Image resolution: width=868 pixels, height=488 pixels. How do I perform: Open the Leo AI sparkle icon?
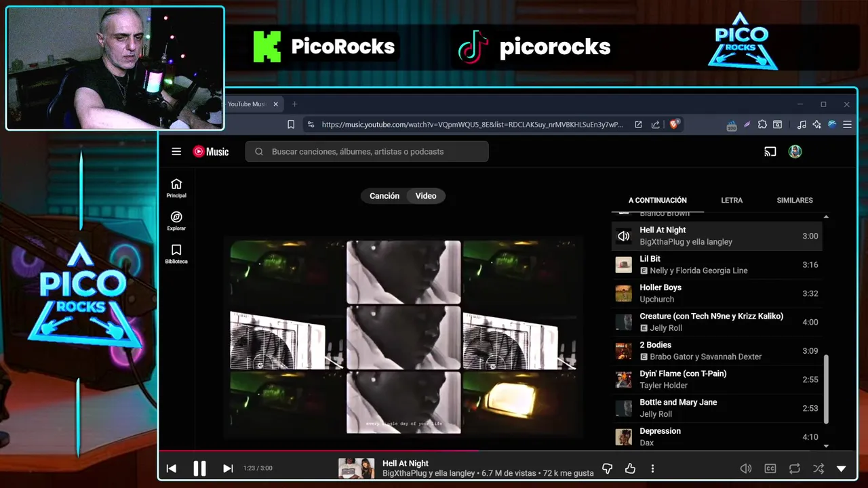point(816,125)
